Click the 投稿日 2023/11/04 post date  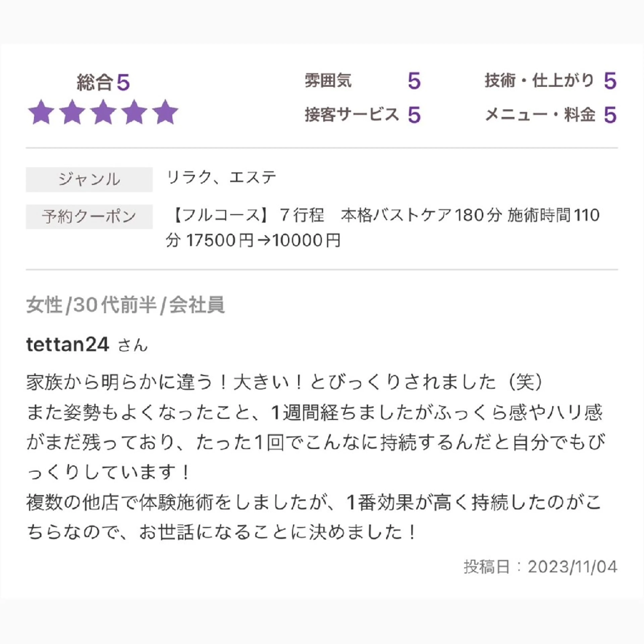(x=540, y=567)
